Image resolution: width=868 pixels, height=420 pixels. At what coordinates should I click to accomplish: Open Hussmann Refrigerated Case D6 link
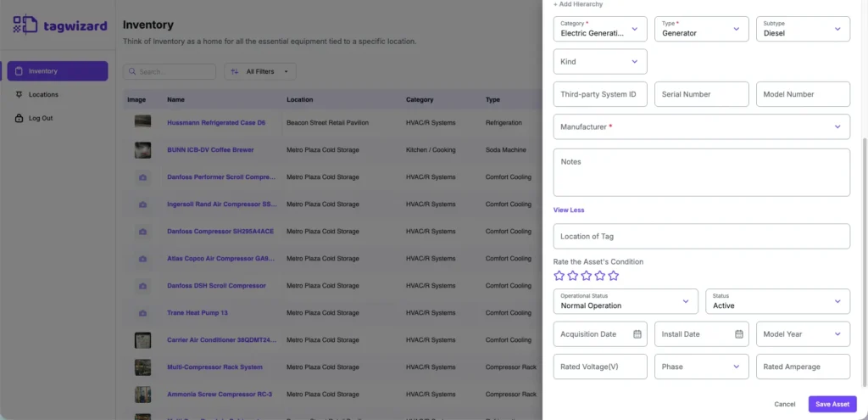coord(216,122)
